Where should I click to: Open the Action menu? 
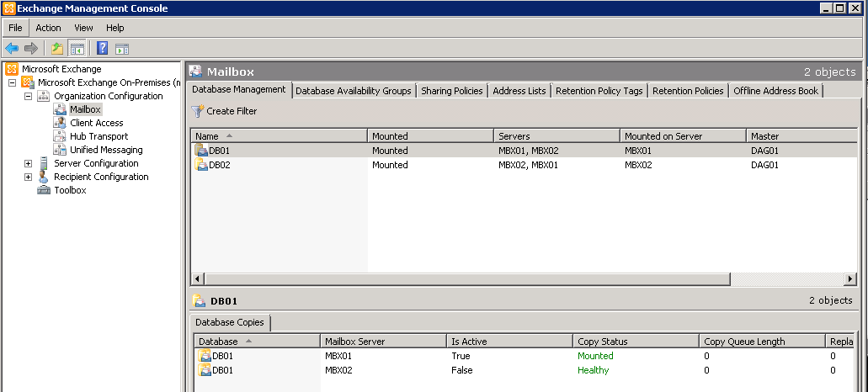pos(48,28)
